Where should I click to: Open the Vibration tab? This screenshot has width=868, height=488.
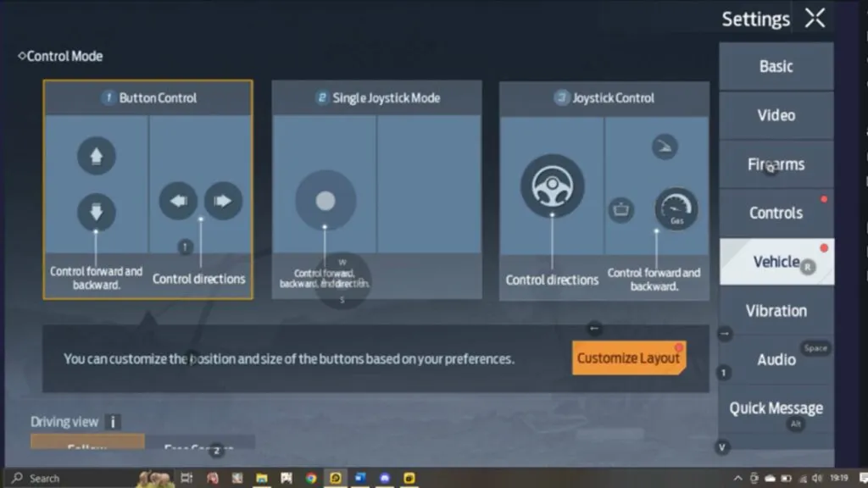pyautogui.click(x=776, y=311)
